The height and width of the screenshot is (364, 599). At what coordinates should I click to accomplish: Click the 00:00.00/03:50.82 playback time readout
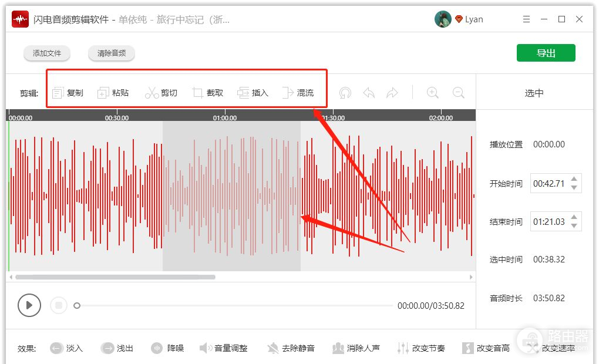coord(431,305)
